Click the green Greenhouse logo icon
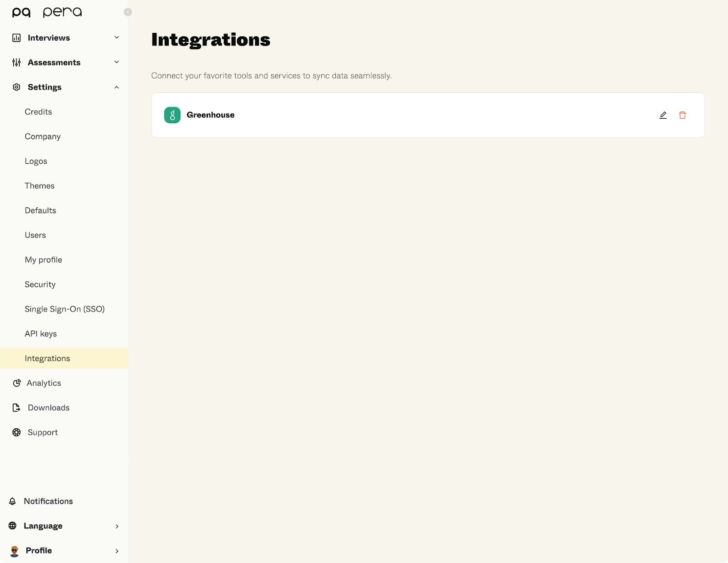This screenshot has height=563, width=728. click(x=172, y=115)
